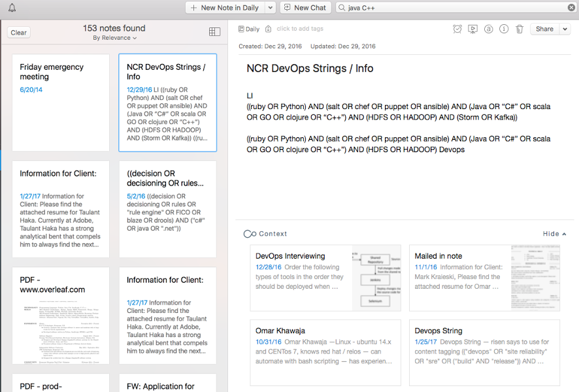The width and height of the screenshot is (579, 392).
Task: Open the notifications bell
Action: coord(12,8)
